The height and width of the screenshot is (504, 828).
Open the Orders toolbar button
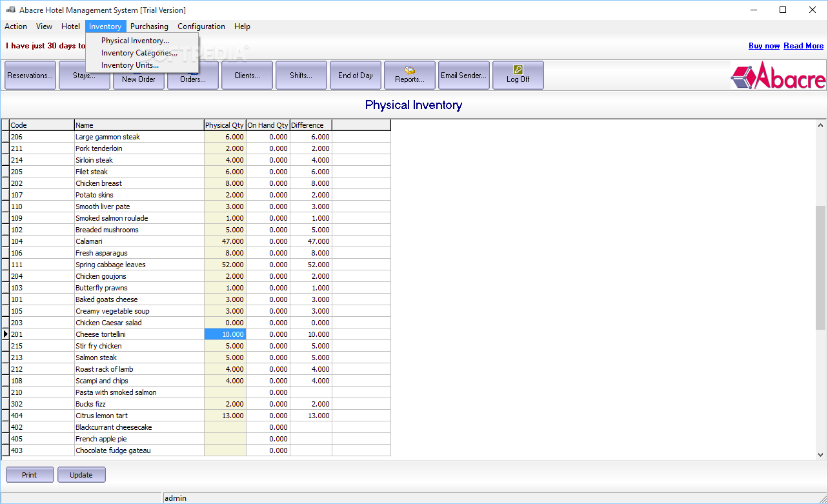tap(193, 79)
